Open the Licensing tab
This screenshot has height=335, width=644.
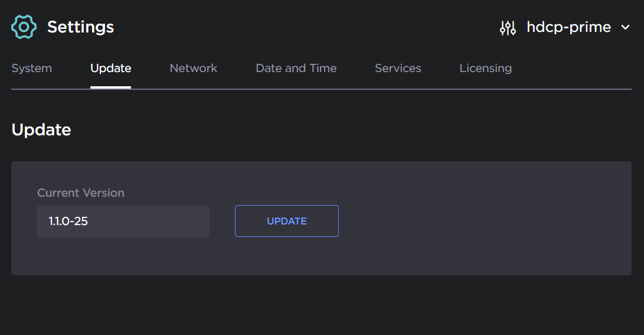pyautogui.click(x=485, y=69)
